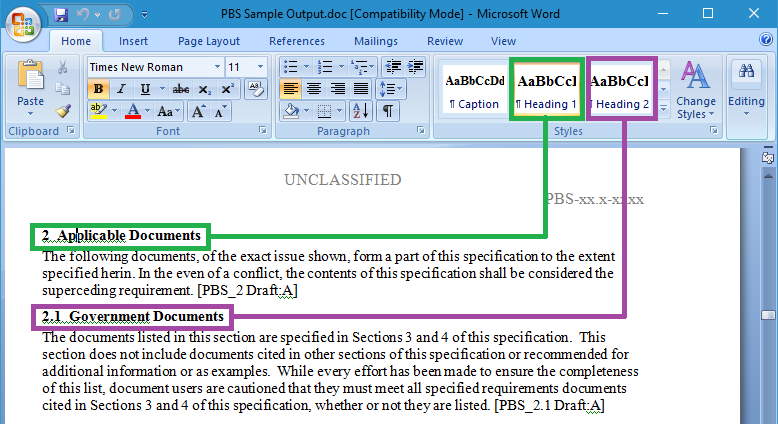
Task: Click the Paste clipboard icon
Action: tap(30, 76)
